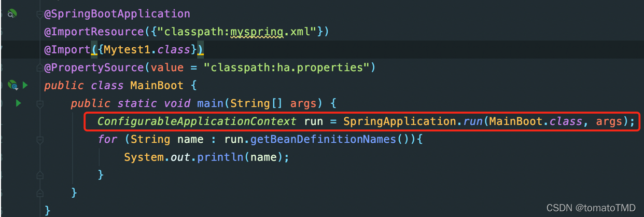Run main method with green gutter arrow
Viewport: 644px width, 217px height.
pyautogui.click(x=19, y=103)
